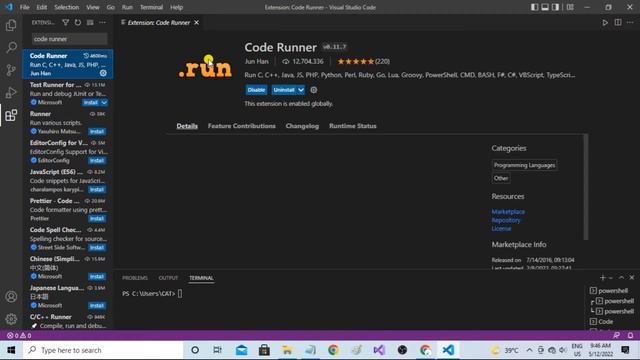640x360 pixels.
Task: Select JavaScript (ES6) snippets extension item
Action: [68, 180]
